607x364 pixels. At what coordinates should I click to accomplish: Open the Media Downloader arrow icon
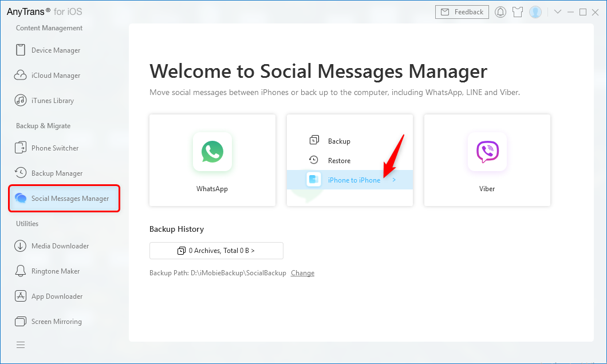(x=21, y=246)
